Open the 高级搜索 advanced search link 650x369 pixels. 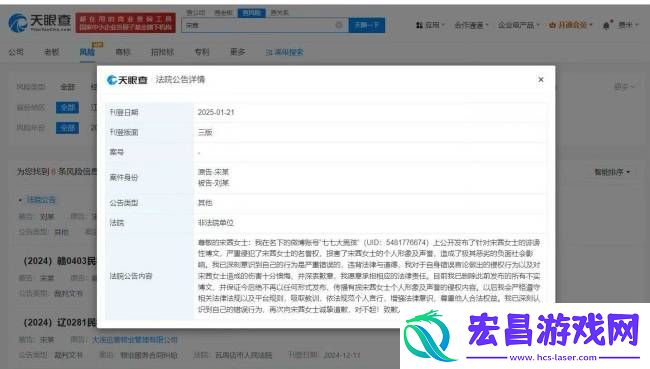point(284,52)
